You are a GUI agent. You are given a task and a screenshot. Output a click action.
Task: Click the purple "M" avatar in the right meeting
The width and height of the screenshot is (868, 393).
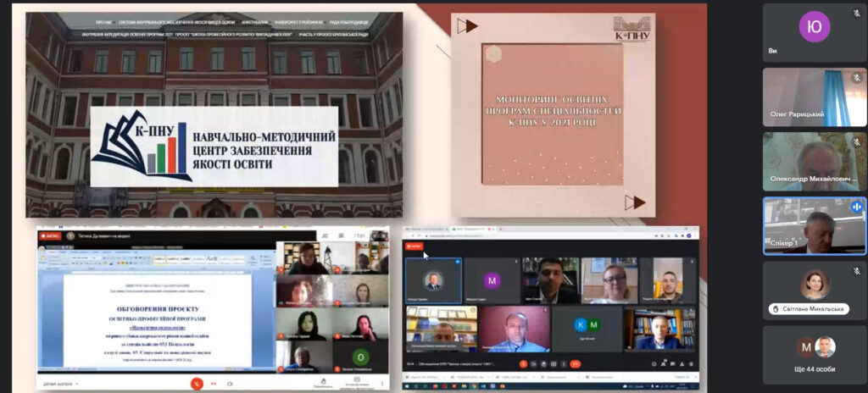click(492, 280)
